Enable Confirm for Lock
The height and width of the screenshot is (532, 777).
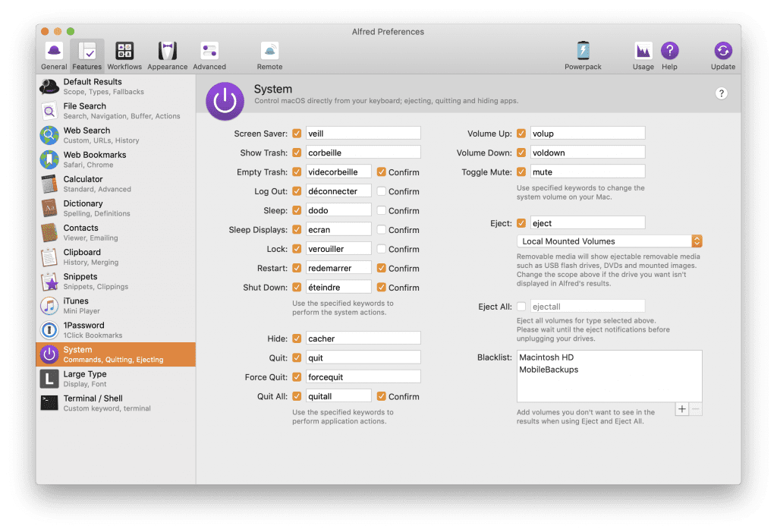[381, 249]
